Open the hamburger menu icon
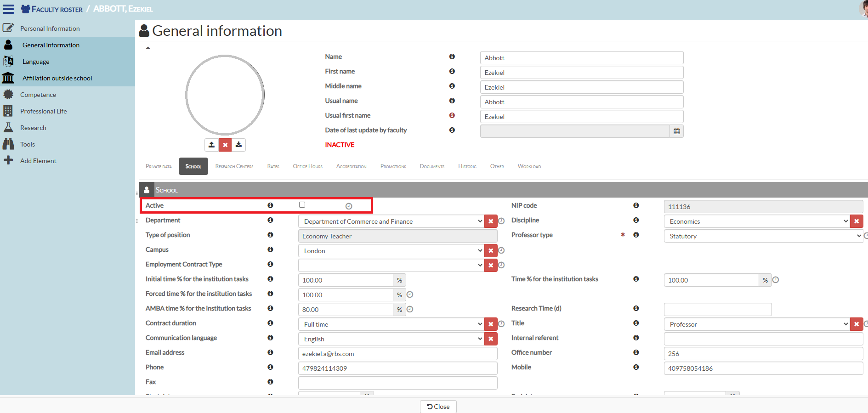 [x=8, y=9]
